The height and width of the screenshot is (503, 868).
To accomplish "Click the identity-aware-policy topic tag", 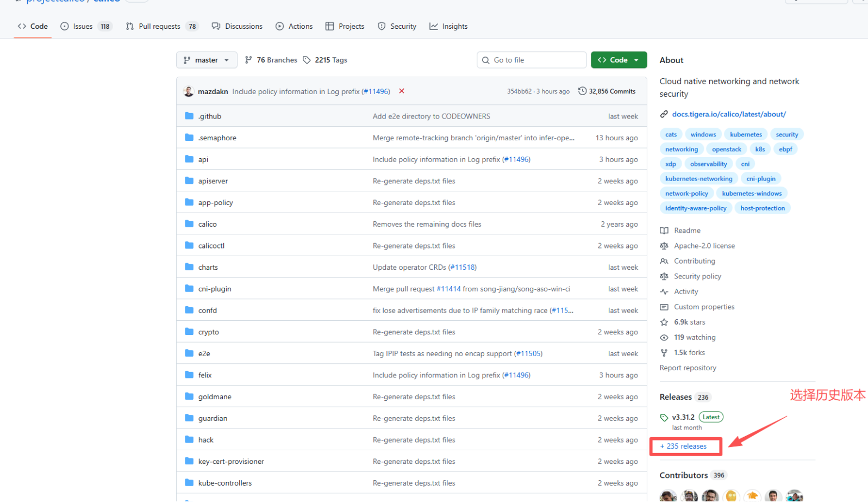I will coord(696,208).
